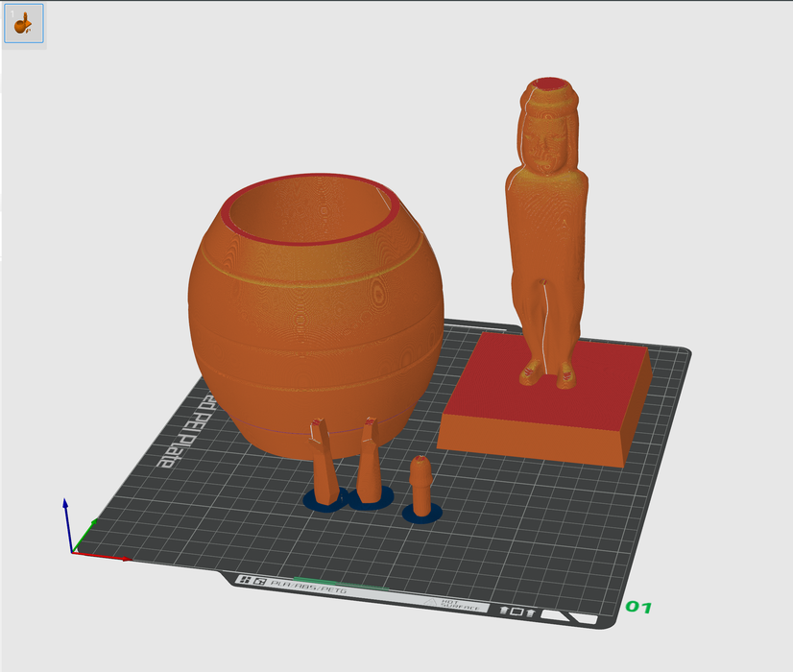Click the bin icons beside Hot Surface label
793x672 pixels.
coord(515,611)
